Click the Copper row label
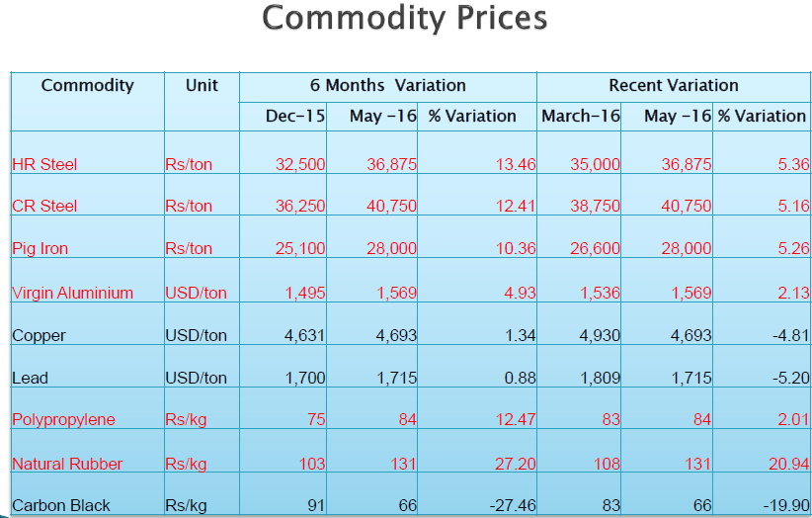This screenshot has width=812, height=518. (40, 335)
